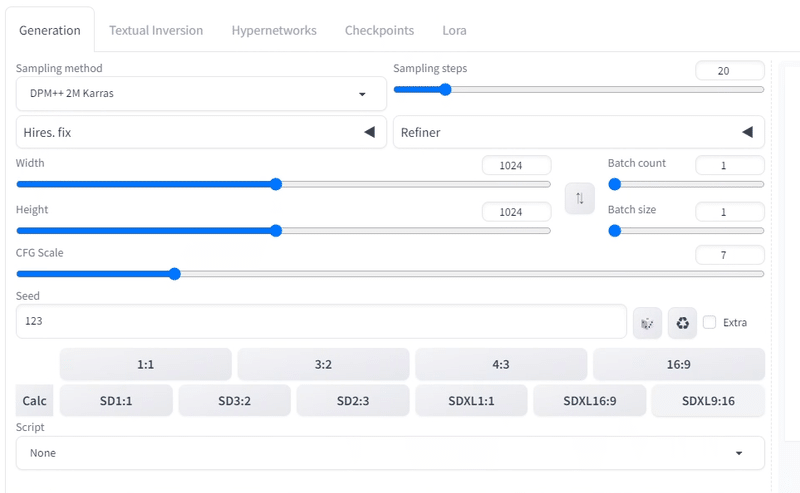Click the Batch size number box
800x493 pixels.
[x=730, y=212]
